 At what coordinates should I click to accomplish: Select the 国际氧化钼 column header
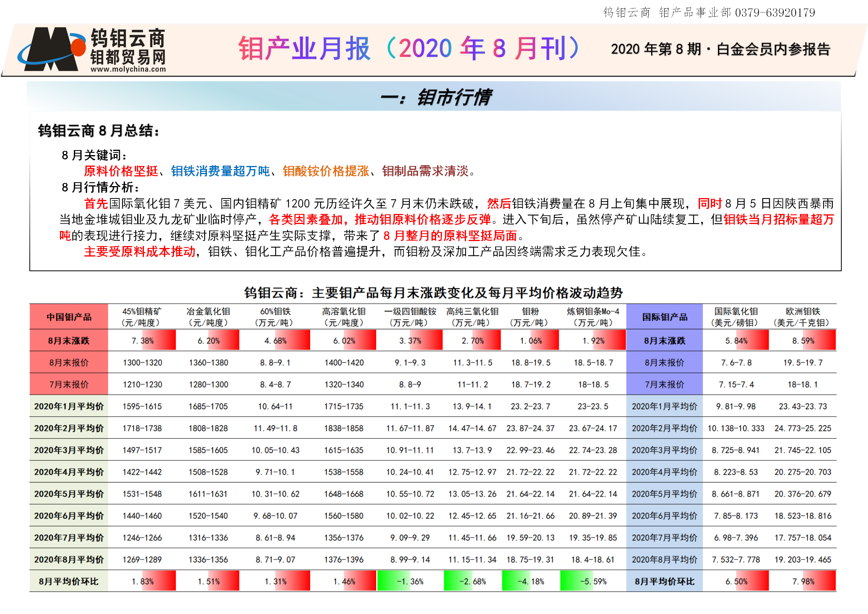(x=736, y=317)
